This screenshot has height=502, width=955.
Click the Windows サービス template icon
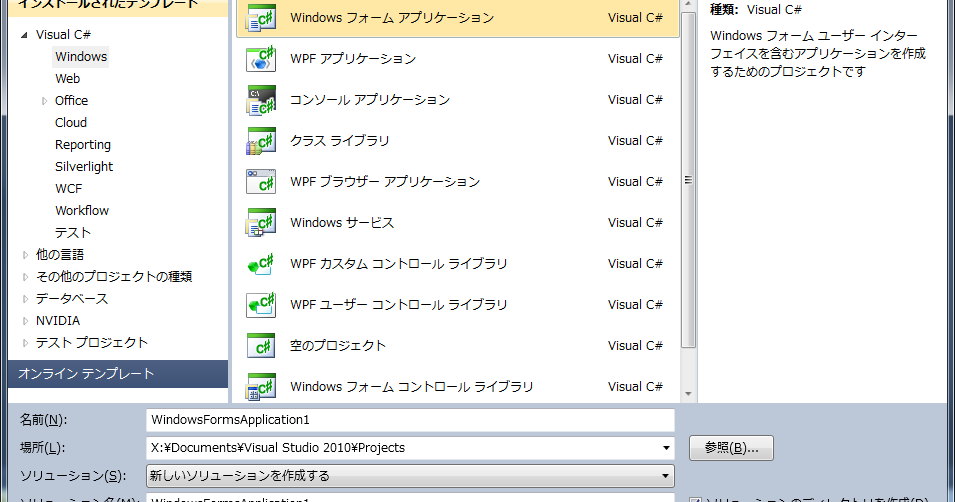261,222
